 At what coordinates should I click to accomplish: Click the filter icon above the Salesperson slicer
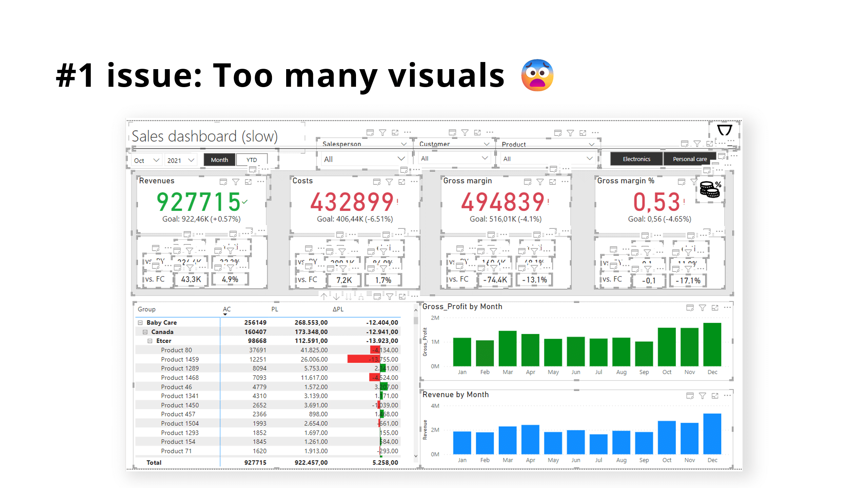pos(382,133)
